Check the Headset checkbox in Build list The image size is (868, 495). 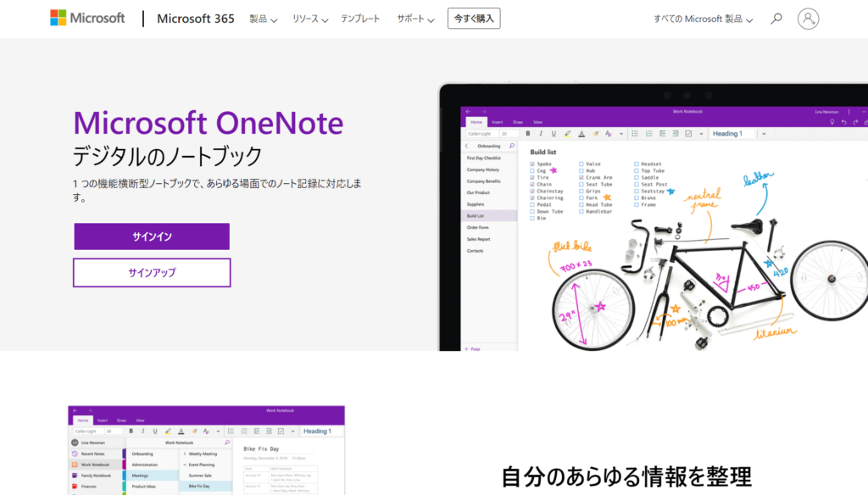coord(637,164)
